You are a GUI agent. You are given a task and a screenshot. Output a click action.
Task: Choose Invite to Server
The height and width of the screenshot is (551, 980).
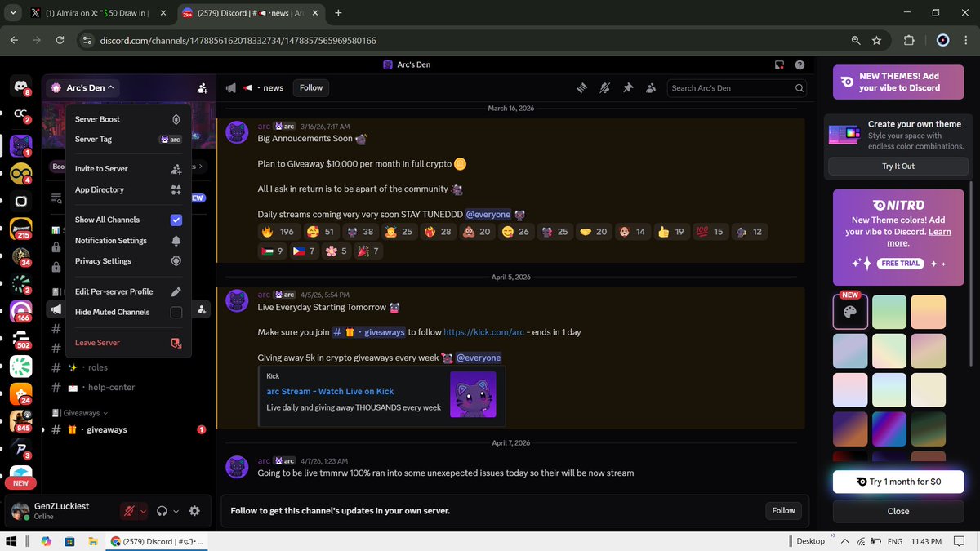tap(128, 169)
